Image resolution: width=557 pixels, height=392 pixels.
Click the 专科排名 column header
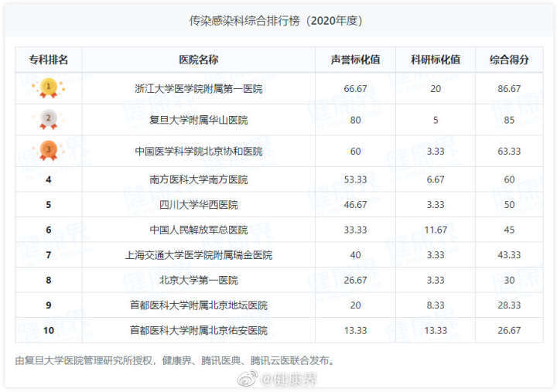(x=48, y=60)
